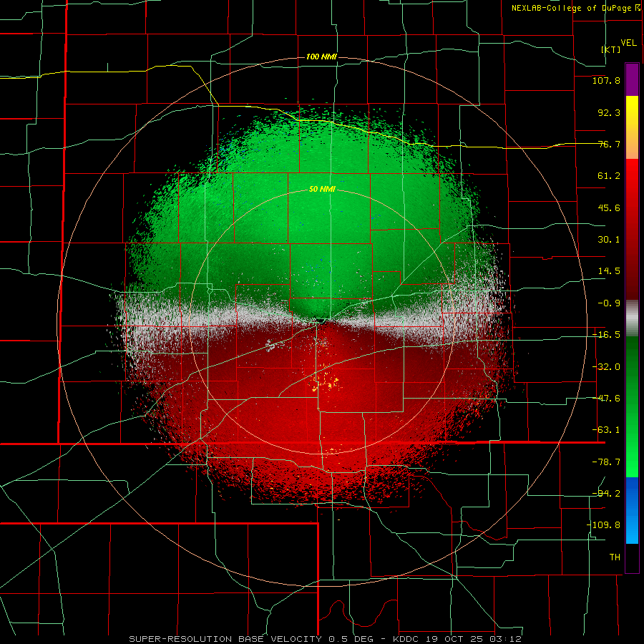Image resolution: width=644 pixels, height=644 pixels.
Task: Select the 61.2 scale value
Action: point(609,176)
